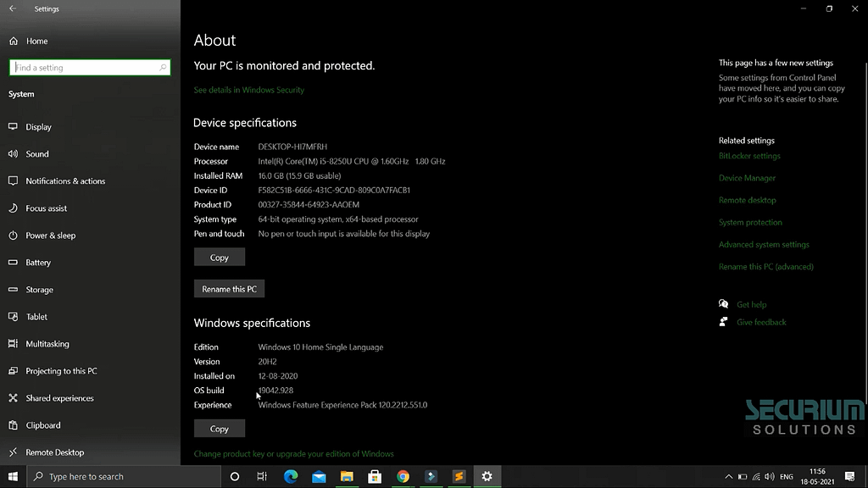The width and height of the screenshot is (868, 488).
Task: Open Display settings
Action: pos(38,127)
